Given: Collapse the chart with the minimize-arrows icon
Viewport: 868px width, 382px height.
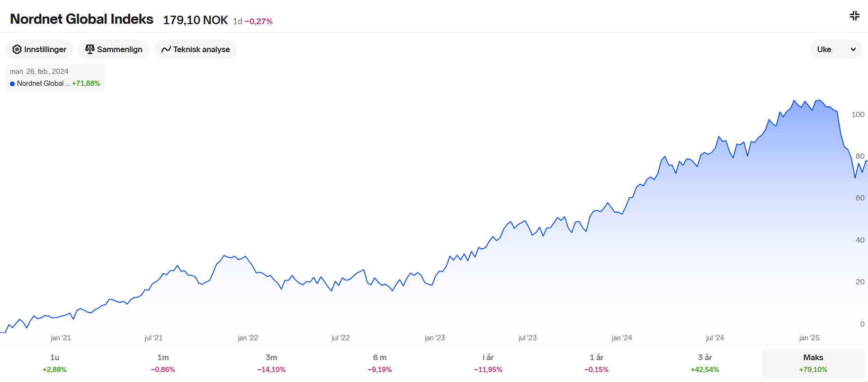Looking at the screenshot, I should point(854,16).
